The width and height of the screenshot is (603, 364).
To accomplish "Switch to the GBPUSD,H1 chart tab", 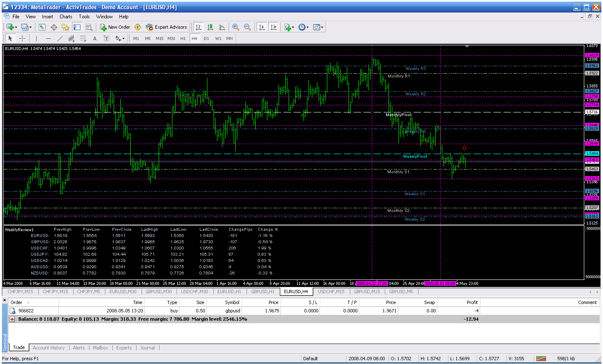I will pyautogui.click(x=262, y=292).
